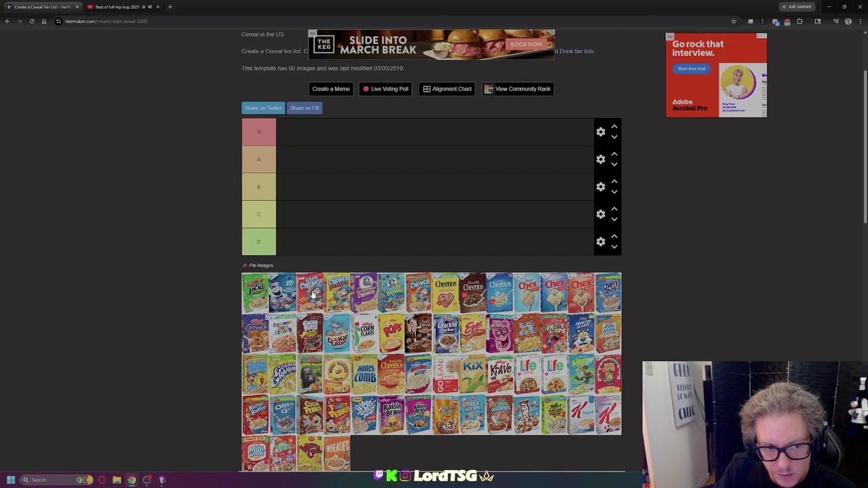Reload the page
868x488 pixels.
[x=32, y=22]
